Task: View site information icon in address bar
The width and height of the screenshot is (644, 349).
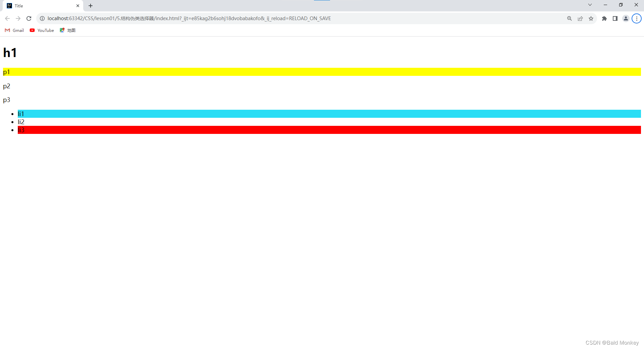Action: [x=42, y=18]
